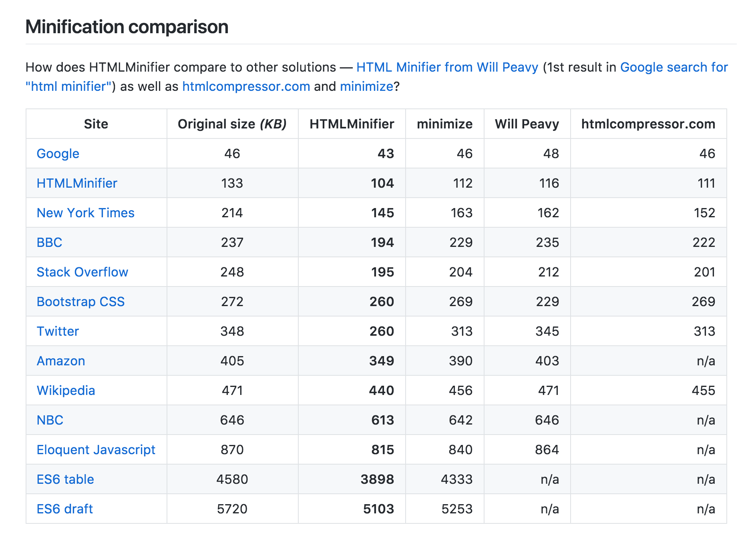Click the Bootstrap CSS link

click(x=81, y=302)
